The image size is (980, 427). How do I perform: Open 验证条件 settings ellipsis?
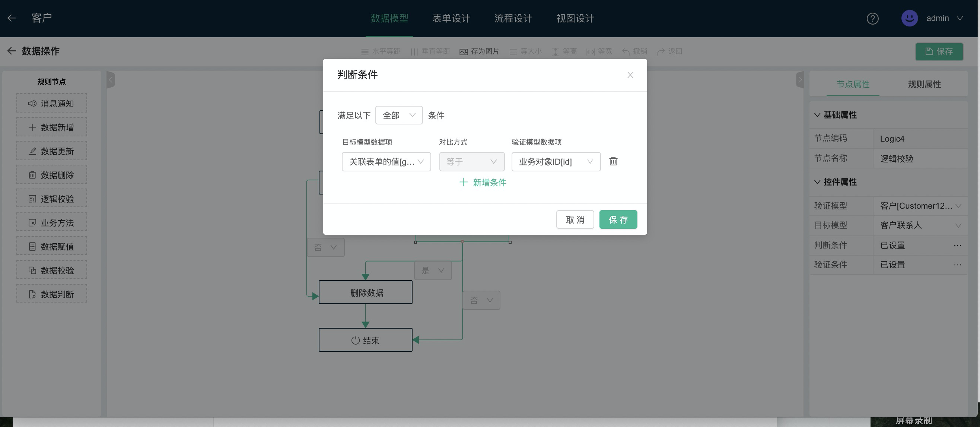point(958,265)
